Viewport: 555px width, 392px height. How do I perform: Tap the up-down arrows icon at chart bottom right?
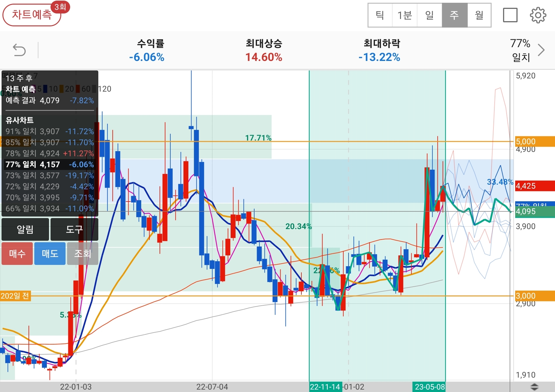(534, 387)
